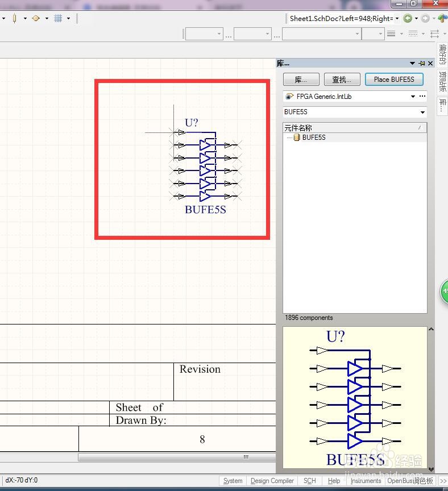Open the Instruments status bar menu
This screenshot has height=491, width=448.
pyautogui.click(x=366, y=480)
